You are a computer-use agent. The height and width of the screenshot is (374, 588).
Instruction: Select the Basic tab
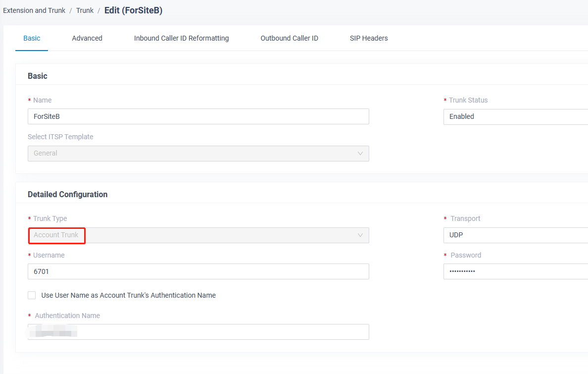[32, 38]
